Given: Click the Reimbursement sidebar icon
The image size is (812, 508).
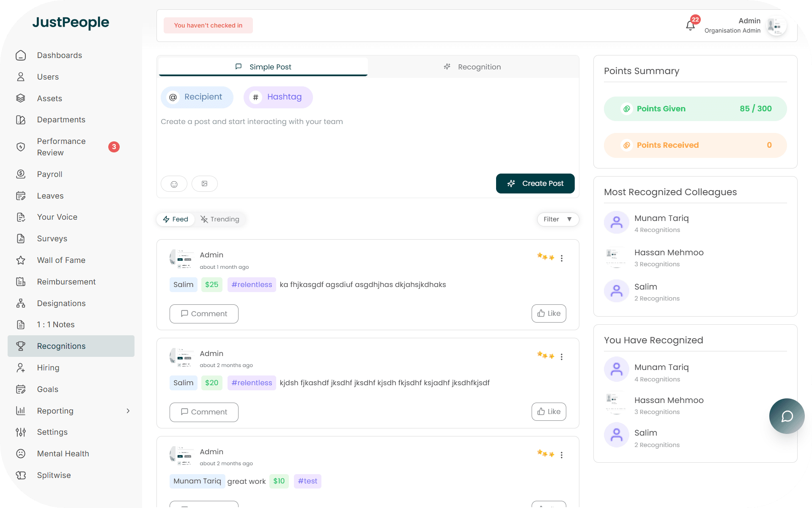Looking at the screenshot, I should (21, 282).
